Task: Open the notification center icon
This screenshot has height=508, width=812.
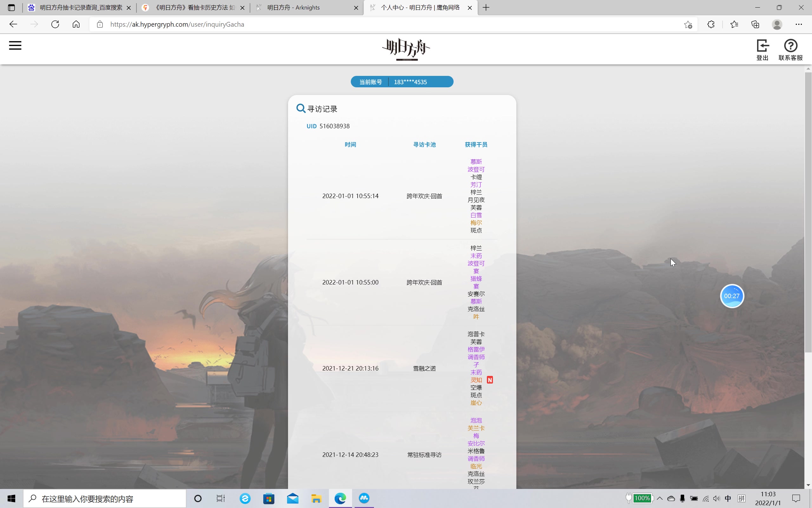Action: pos(796,498)
